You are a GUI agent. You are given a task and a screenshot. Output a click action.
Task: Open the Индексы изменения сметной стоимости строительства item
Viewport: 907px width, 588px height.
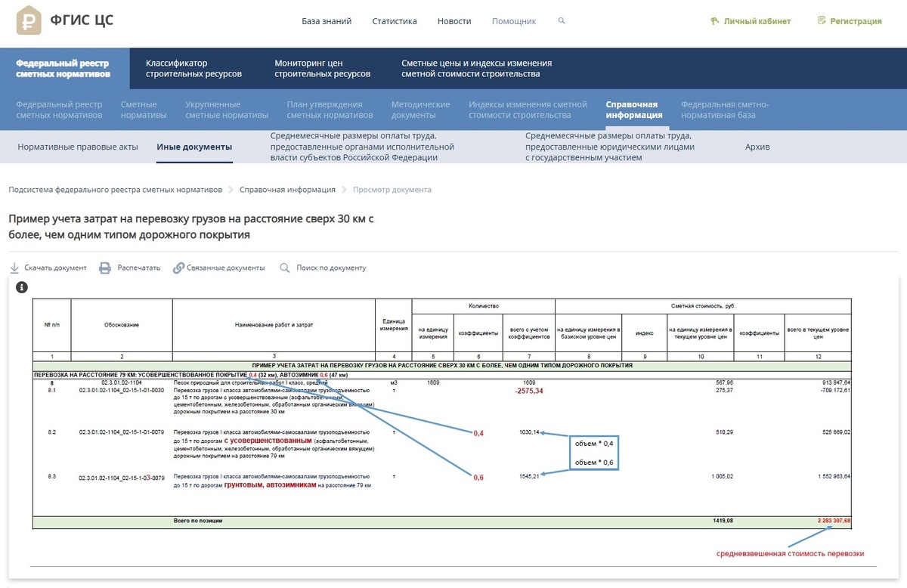(x=528, y=110)
